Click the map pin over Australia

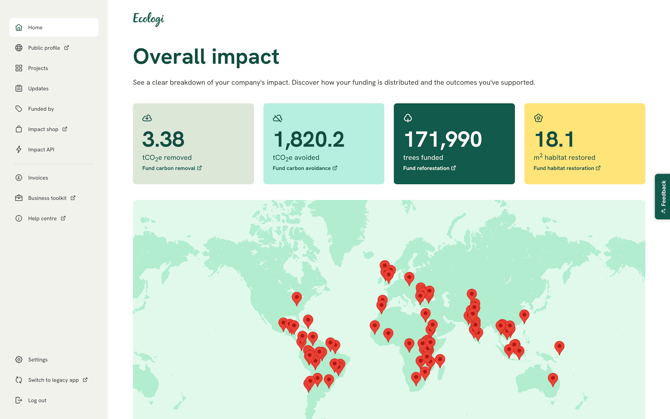(x=552, y=379)
